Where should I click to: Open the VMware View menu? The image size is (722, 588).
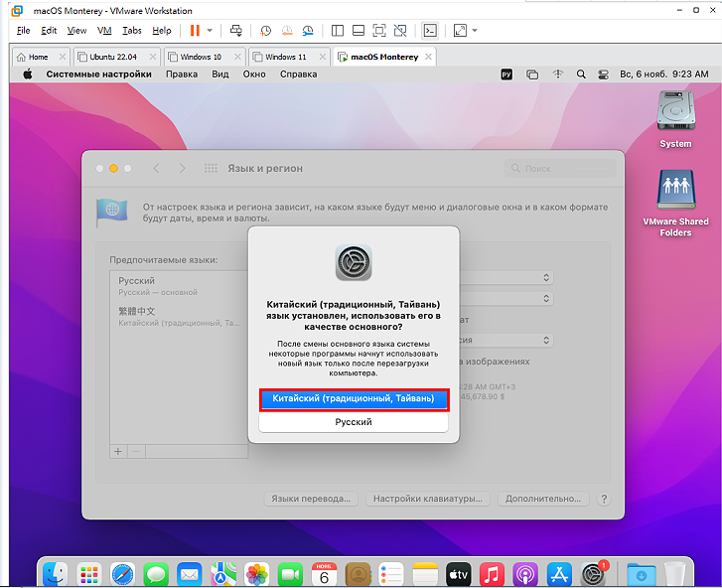pyautogui.click(x=76, y=31)
